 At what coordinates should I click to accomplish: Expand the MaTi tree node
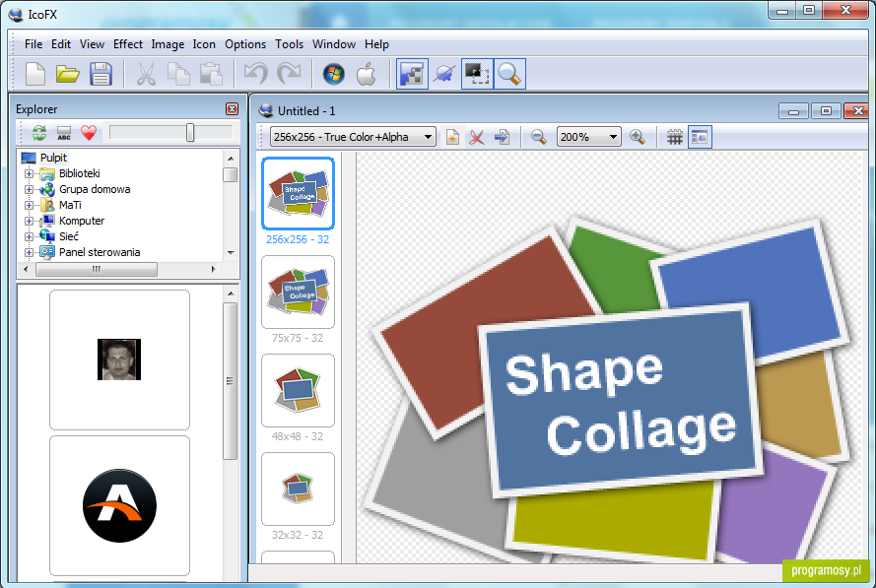coord(29,205)
